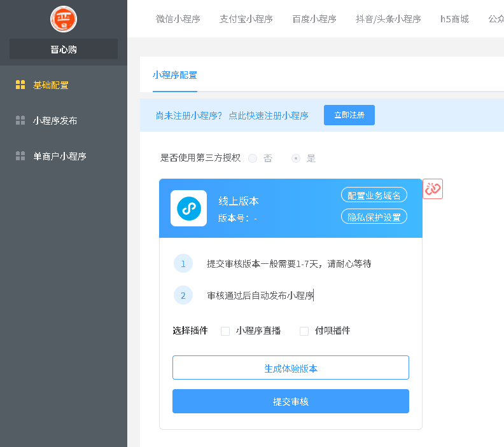504x447 pixels.
Task: Select the 小程序配置 tab
Action: (x=175, y=75)
